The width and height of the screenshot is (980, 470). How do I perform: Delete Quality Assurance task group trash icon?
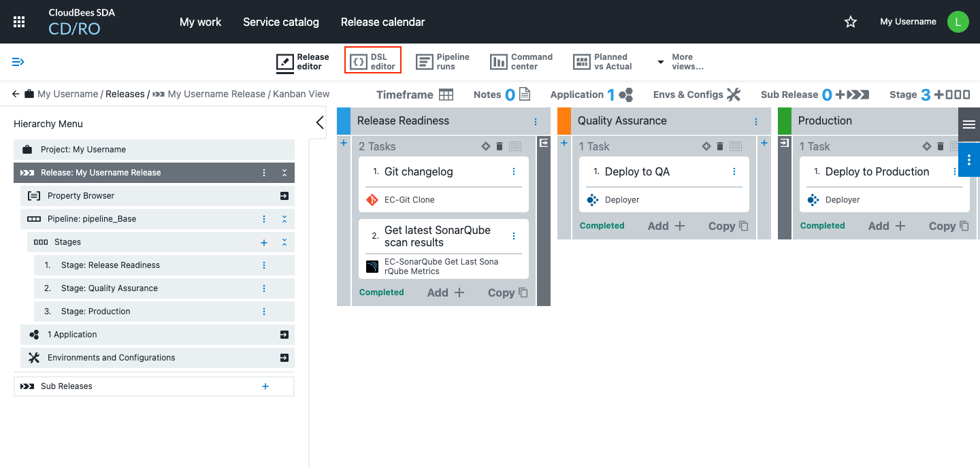point(720,146)
